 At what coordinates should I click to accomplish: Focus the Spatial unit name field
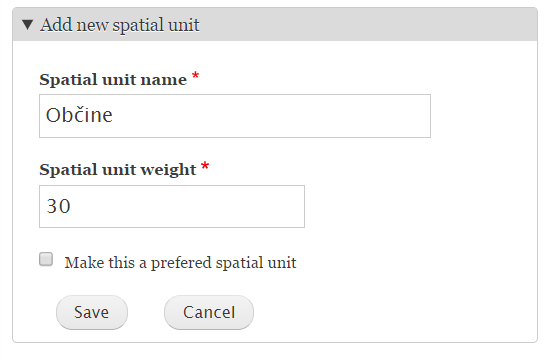tap(235, 116)
